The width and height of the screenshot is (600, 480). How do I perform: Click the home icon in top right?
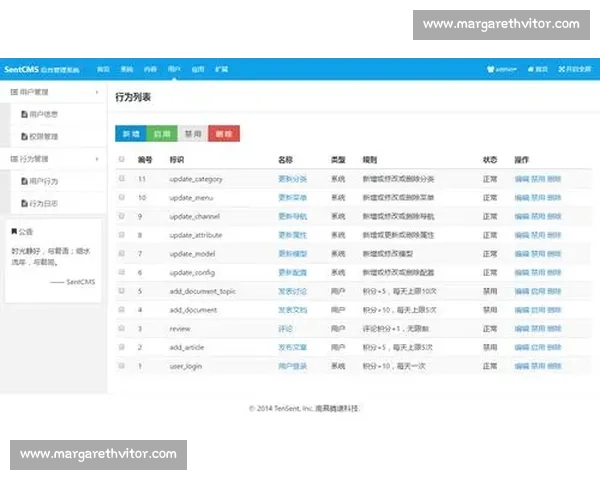tap(530, 69)
